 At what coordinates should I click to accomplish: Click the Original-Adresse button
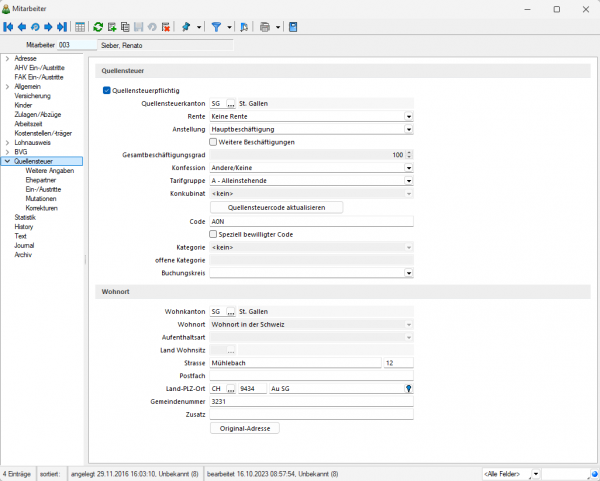246,428
